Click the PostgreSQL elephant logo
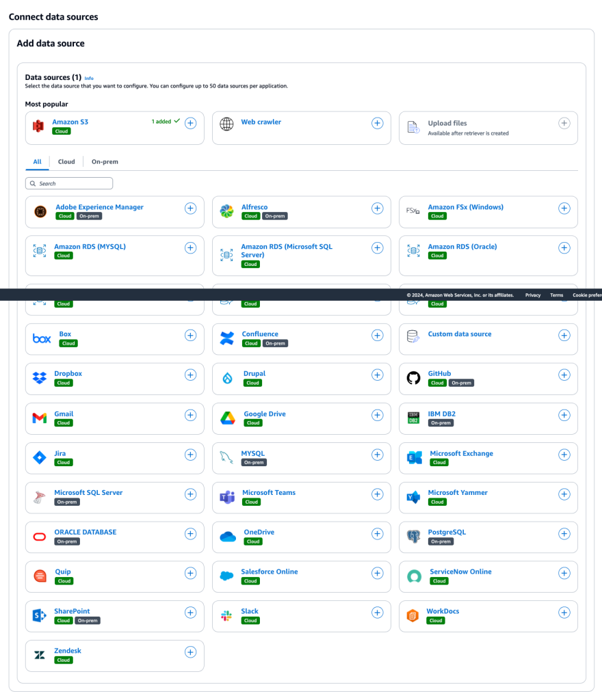602x700 pixels. (414, 536)
